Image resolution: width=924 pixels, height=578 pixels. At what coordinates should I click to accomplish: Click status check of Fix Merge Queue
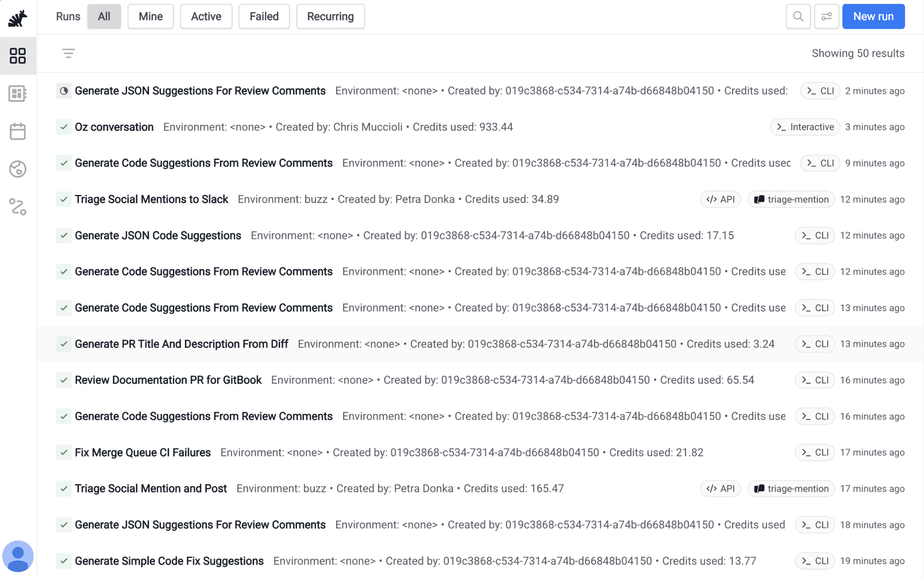(x=64, y=453)
